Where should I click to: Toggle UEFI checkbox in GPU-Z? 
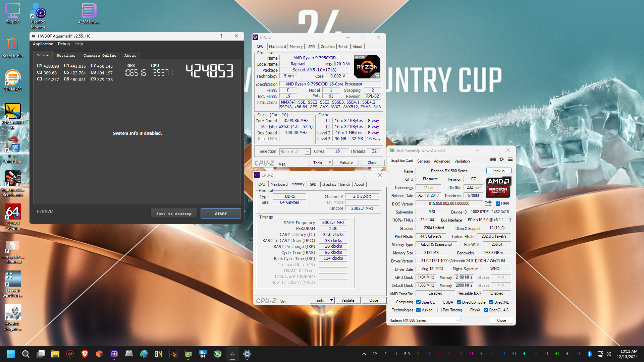point(498,203)
